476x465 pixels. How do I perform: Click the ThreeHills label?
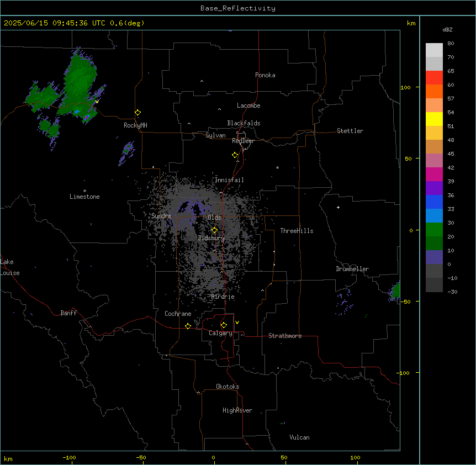tap(297, 231)
